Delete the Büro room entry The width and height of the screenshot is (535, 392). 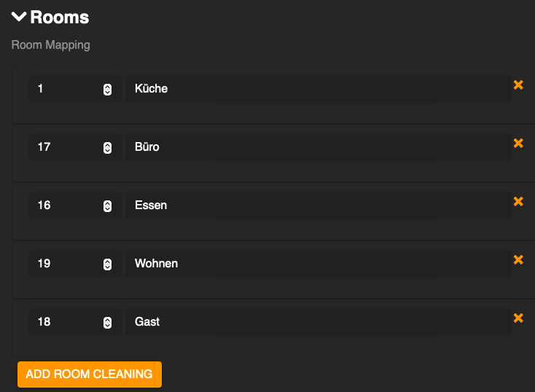click(518, 144)
